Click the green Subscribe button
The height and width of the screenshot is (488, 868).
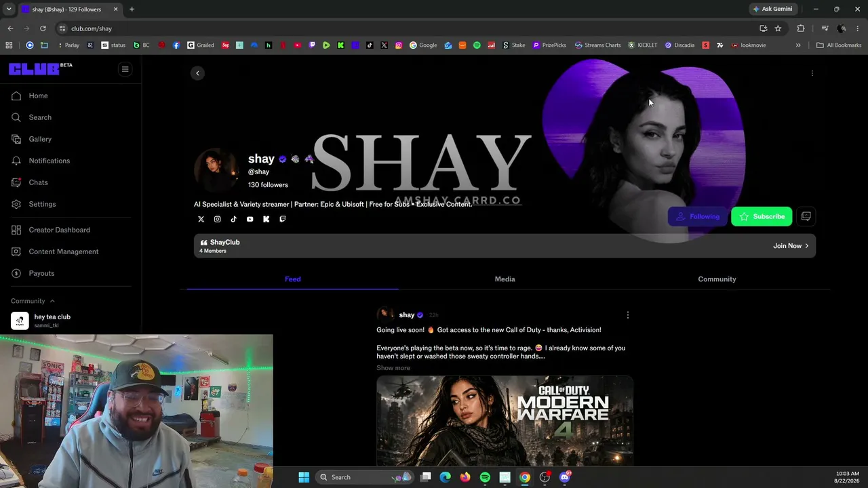click(x=762, y=216)
